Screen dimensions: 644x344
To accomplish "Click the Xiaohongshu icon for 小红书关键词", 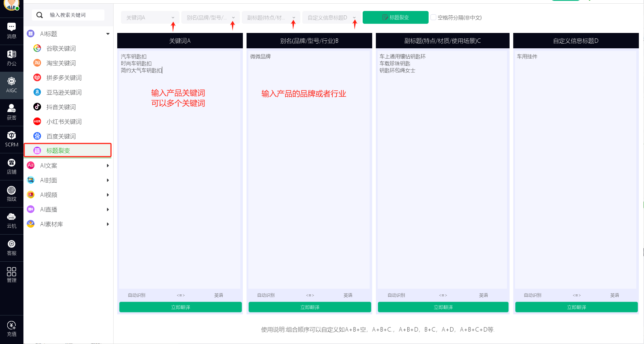I will pyautogui.click(x=37, y=121).
